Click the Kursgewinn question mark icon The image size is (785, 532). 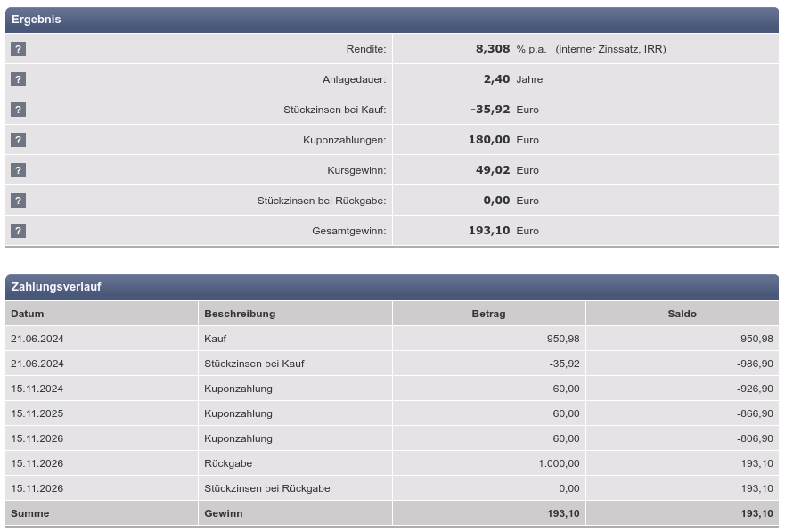pyautogui.click(x=18, y=170)
